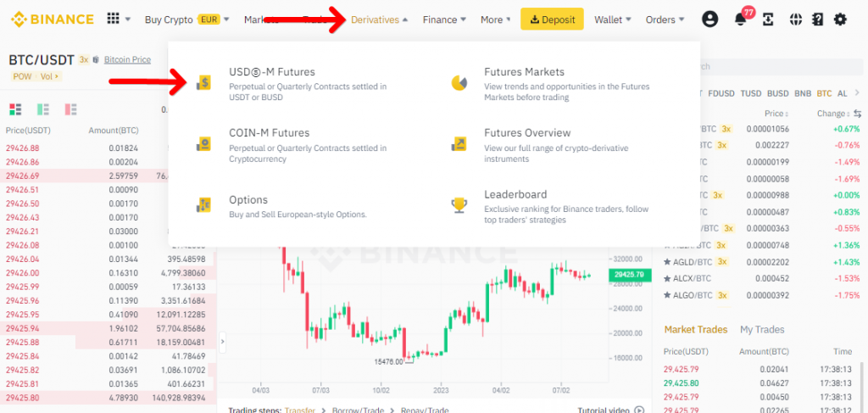The image size is (868, 413).
Task: Switch to the My Trades tab
Action: 761,329
